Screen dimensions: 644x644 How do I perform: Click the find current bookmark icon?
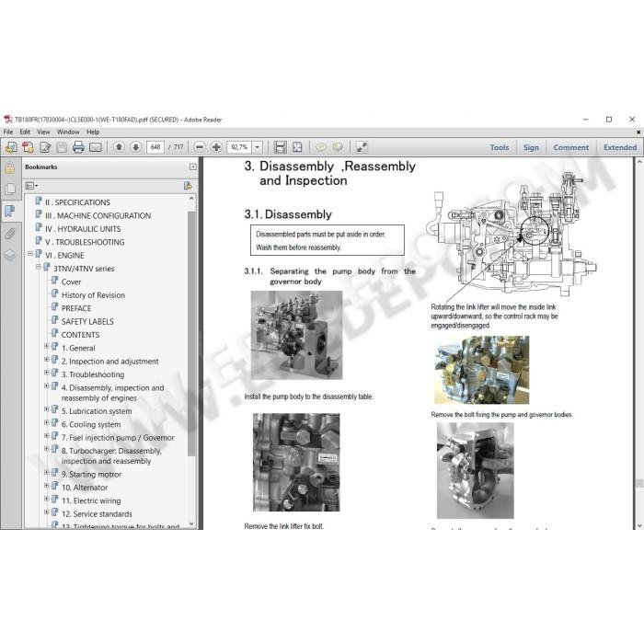coord(188,186)
